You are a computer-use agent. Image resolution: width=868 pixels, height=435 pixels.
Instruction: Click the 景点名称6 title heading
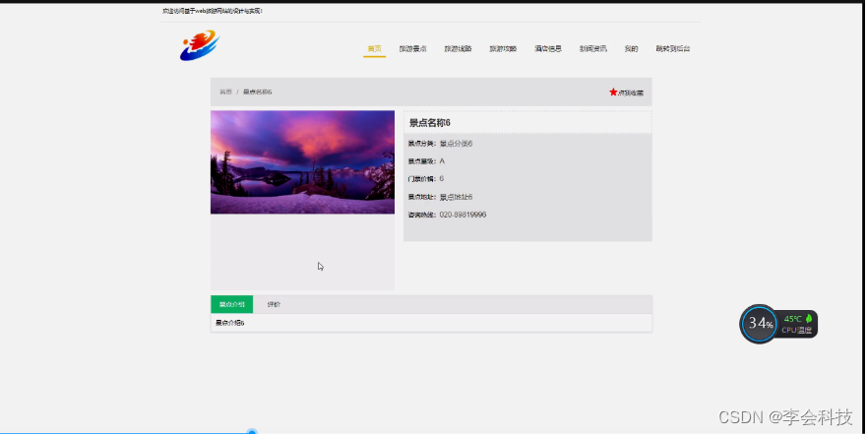point(429,123)
